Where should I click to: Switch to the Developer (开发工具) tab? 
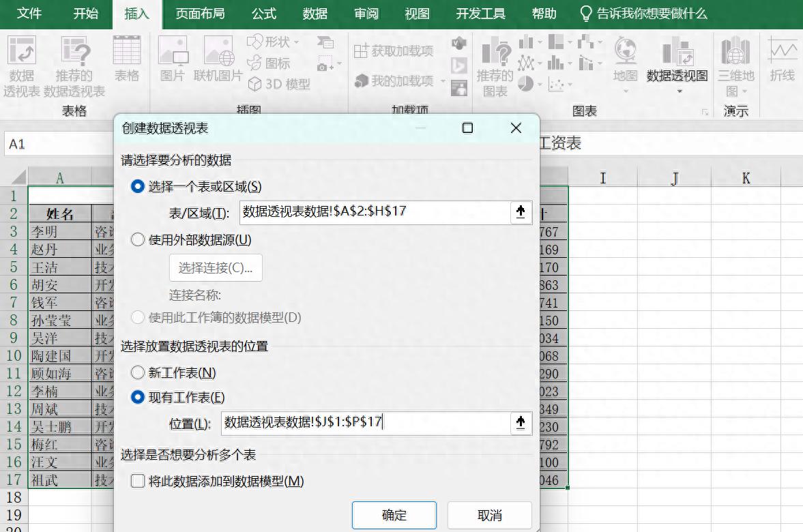pos(480,14)
